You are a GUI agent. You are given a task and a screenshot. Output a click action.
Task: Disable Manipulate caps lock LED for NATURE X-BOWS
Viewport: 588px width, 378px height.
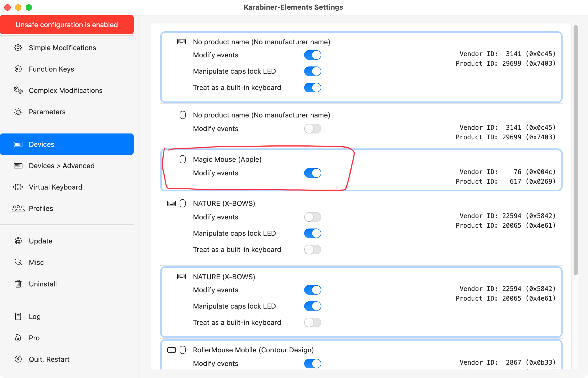pos(312,233)
